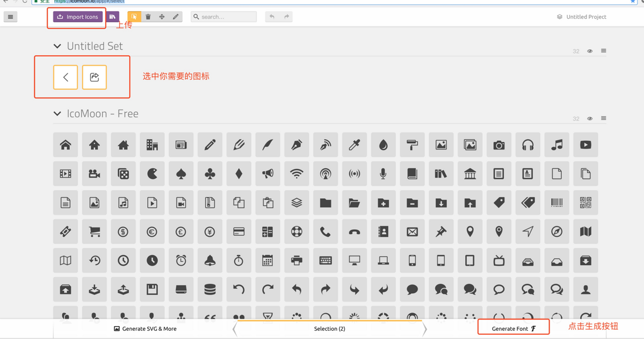The image size is (644, 339).
Task: Select the TV icon
Action: pos(499,260)
